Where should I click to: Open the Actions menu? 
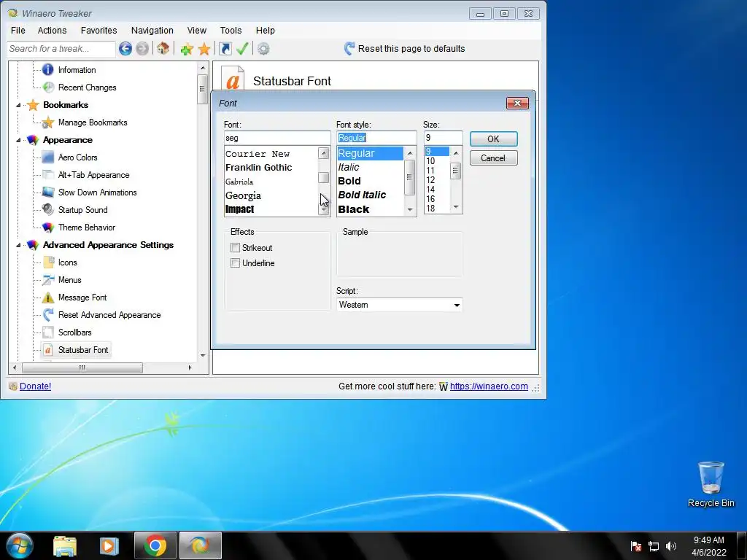[x=52, y=31]
